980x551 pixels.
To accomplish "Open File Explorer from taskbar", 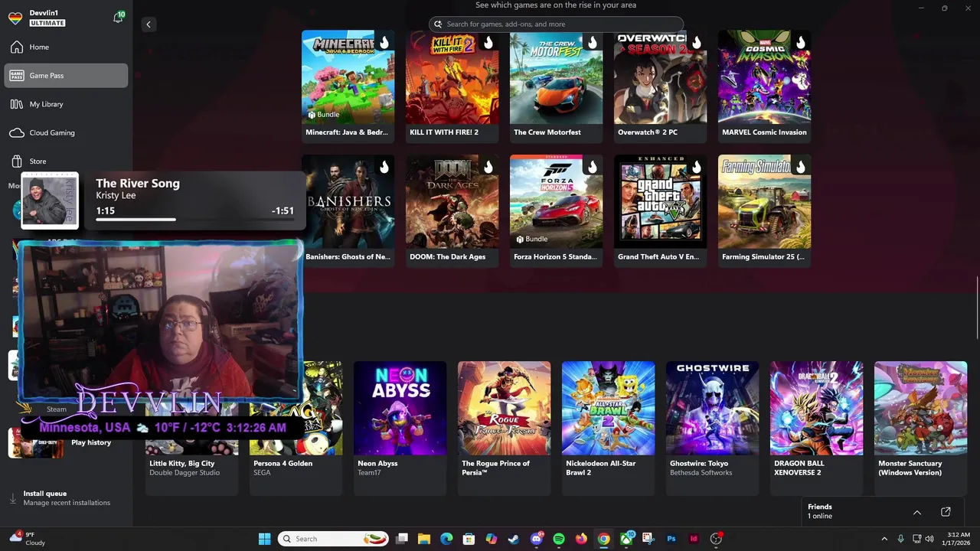I will [424, 539].
